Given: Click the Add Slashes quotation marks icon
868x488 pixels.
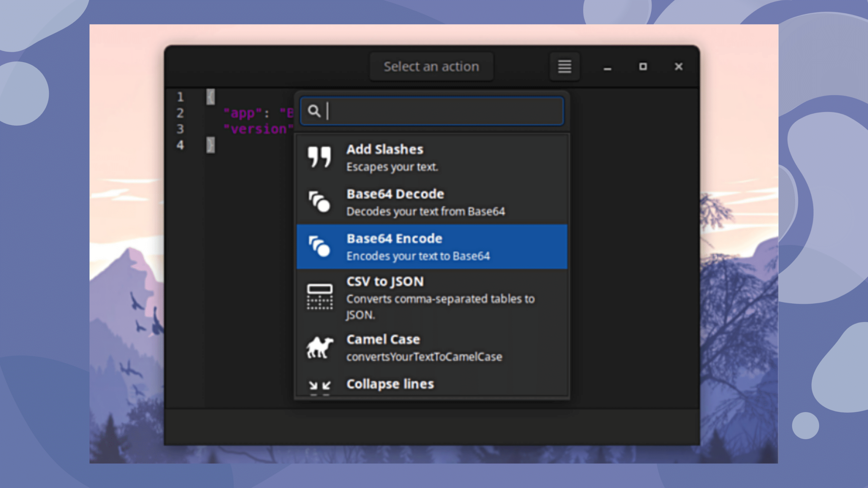Looking at the screenshot, I should coord(319,157).
